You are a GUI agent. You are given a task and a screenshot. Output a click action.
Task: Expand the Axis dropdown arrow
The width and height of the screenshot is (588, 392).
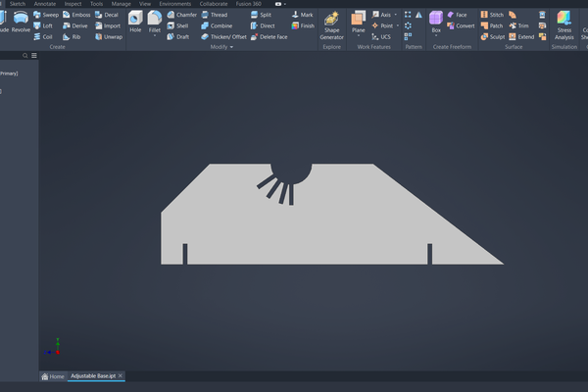click(x=396, y=15)
